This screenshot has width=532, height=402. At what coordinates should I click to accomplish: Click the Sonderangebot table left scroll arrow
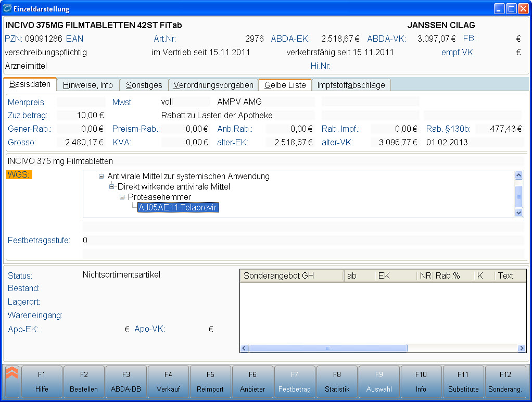(x=244, y=348)
